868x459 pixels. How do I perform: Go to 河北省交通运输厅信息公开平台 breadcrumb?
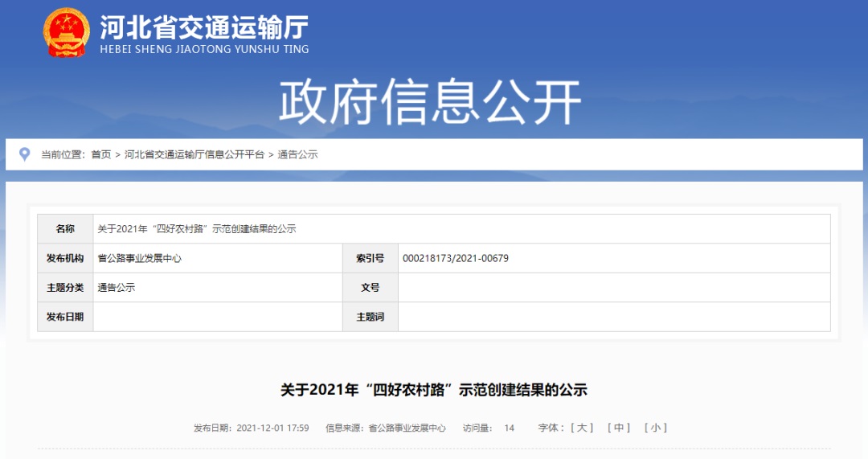click(x=194, y=154)
